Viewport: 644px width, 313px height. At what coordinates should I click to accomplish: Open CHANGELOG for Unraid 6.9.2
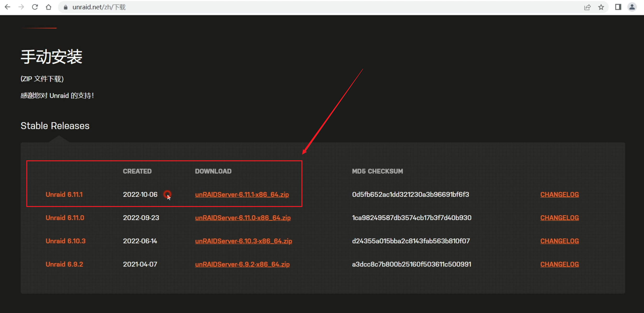pos(559,264)
